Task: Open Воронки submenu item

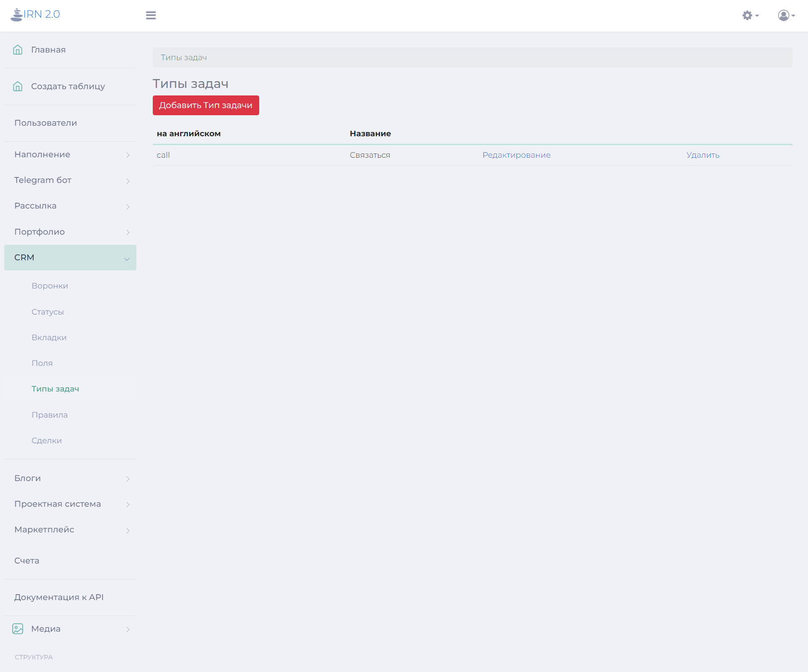Action: [50, 286]
